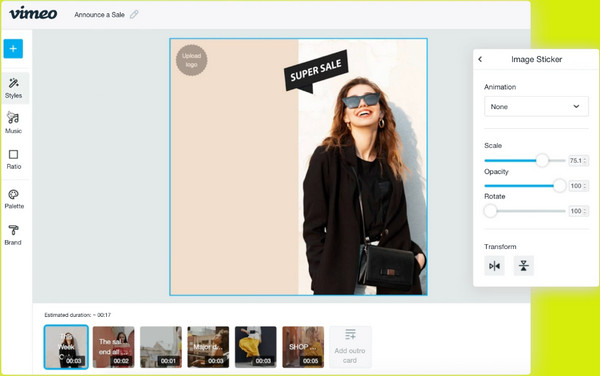
Task: Flip sticker horizontally
Action: tap(494, 265)
